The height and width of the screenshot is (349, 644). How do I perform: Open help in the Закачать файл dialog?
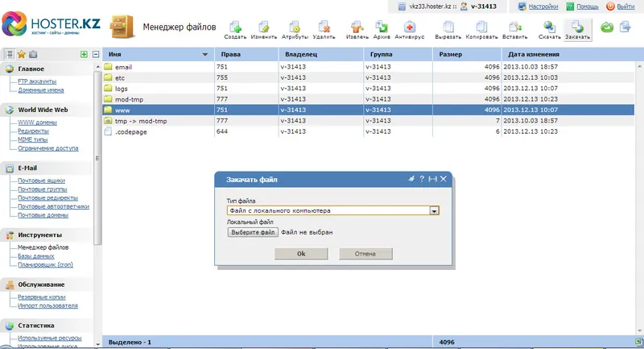pyautogui.click(x=422, y=179)
